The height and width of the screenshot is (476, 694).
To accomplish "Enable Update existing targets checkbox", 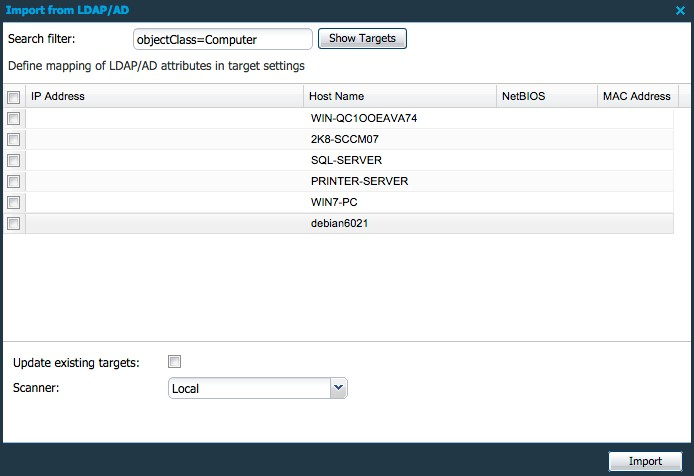I will (x=175, y=361).
